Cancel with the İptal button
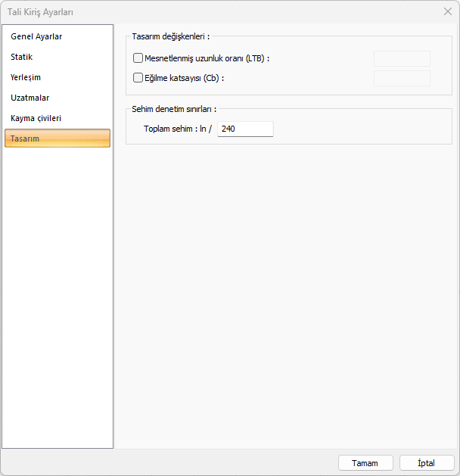The image size is (460, 476). pos(427,462)
